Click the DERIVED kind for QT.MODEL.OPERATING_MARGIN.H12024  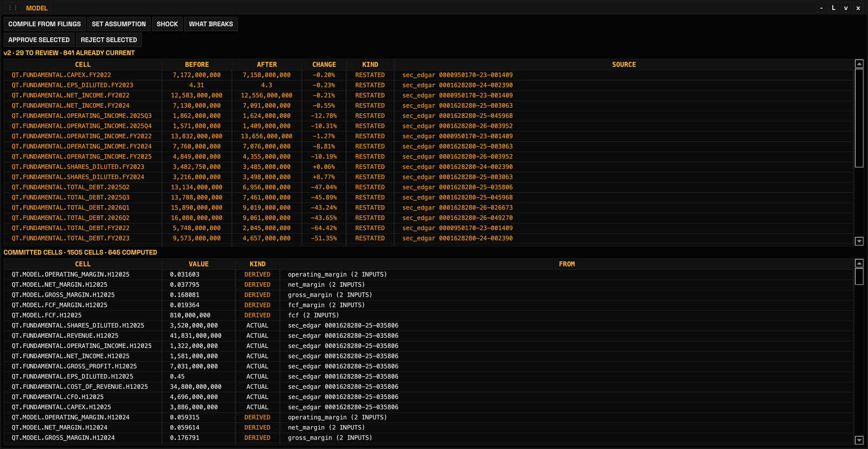(258, 418)
